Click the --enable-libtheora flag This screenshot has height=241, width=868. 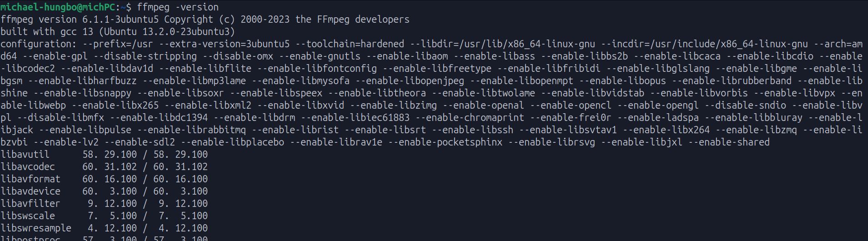tap(377, 93)
